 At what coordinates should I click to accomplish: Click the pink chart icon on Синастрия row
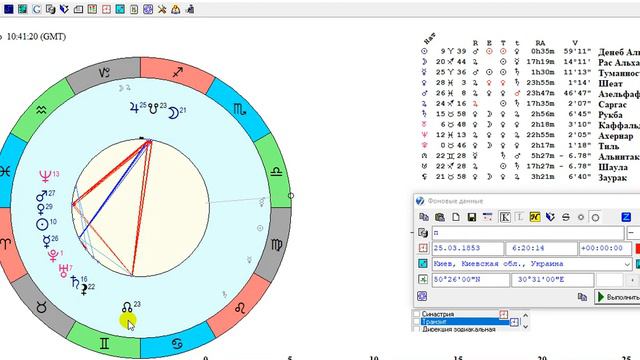503,314
